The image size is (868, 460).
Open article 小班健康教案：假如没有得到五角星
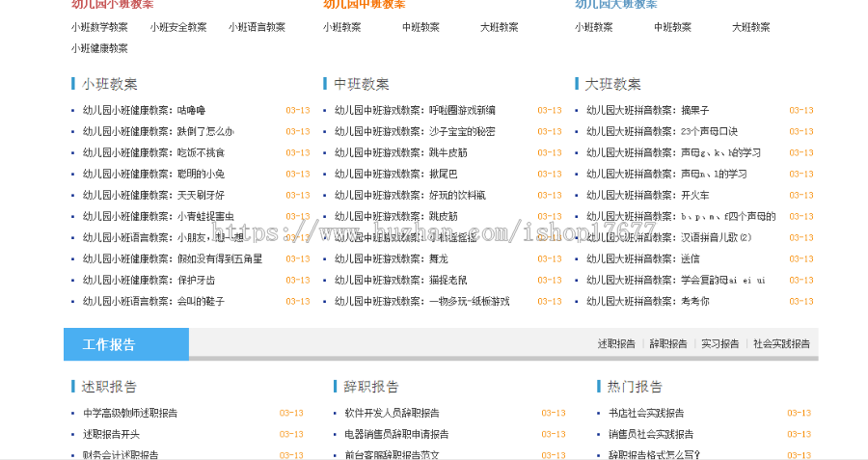pyautogui.click(x=173, y=258)
